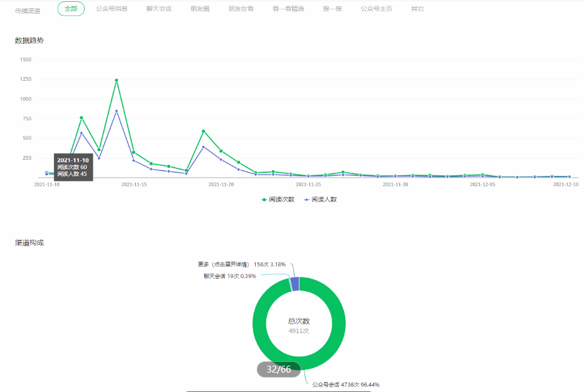Toggle 阅读人数 legend series
The height and width of the screenshot is (392, 584).
[x=320, y=200]
